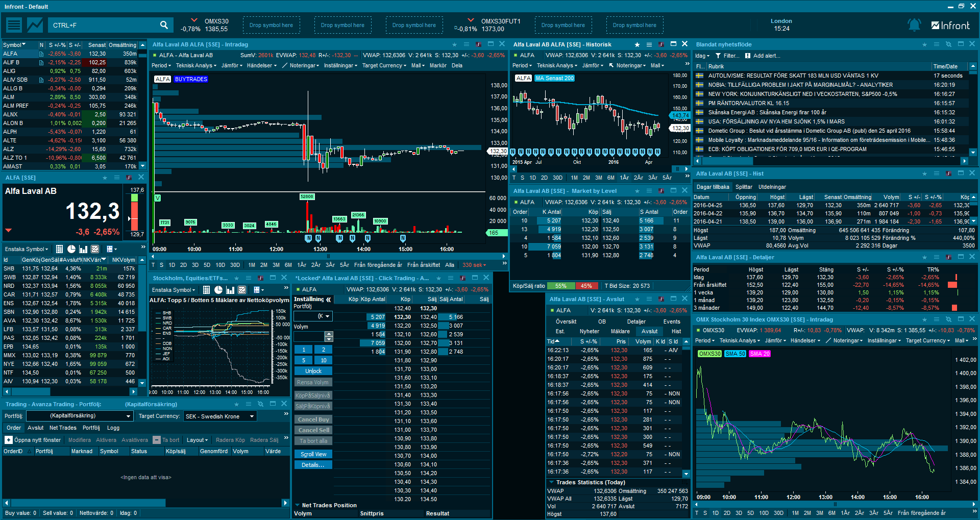Collapse the Inställning panel with double chevron
Viewport: 980px width, 520px height.
pos(329,300)
